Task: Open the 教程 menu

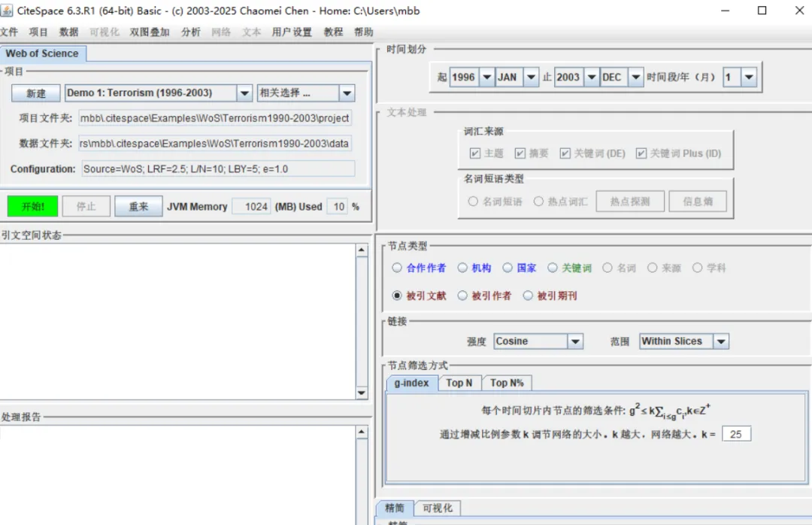Action: [333, 32]
